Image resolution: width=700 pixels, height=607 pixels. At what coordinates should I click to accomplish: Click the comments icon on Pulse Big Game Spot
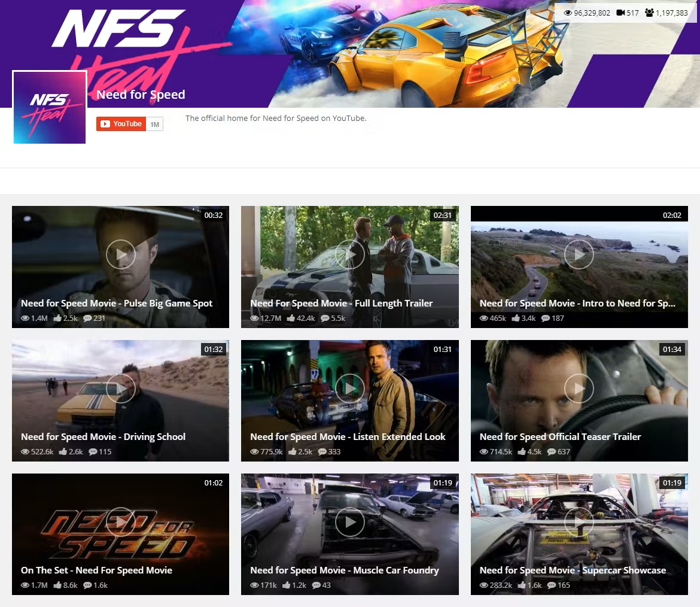tap(87, 318)
